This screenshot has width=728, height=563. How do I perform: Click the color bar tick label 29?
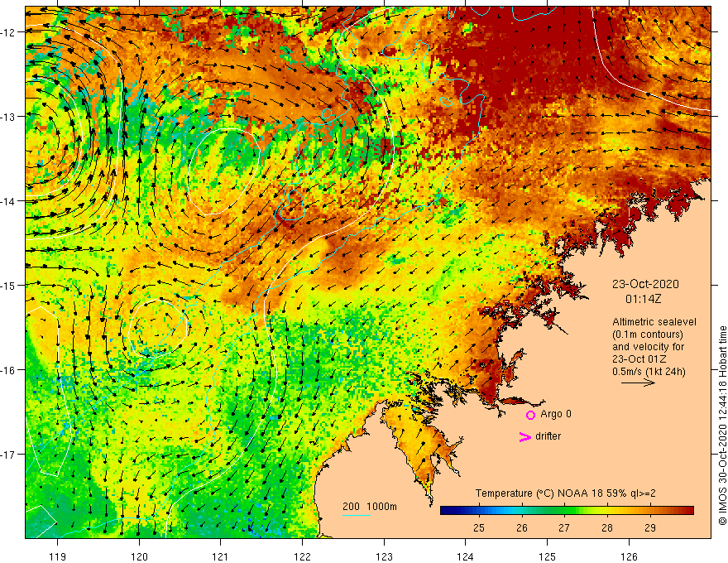[x=650, y=527]
